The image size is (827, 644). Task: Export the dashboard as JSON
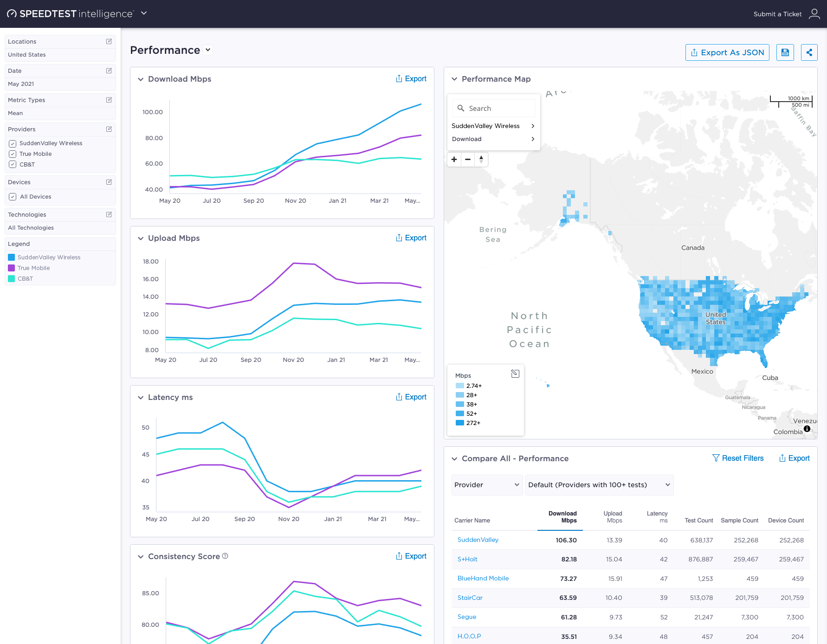[x=727, y=52]
